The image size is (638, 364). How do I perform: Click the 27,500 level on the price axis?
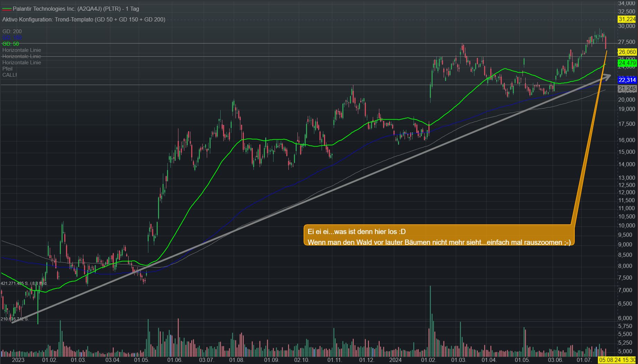coord(627,42)
